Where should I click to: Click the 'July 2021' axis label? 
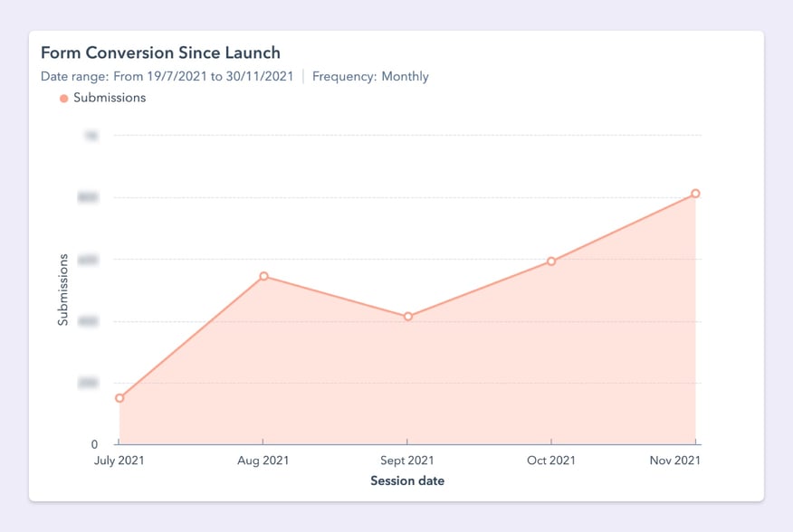pyautogui.click(x=119, y=461)
